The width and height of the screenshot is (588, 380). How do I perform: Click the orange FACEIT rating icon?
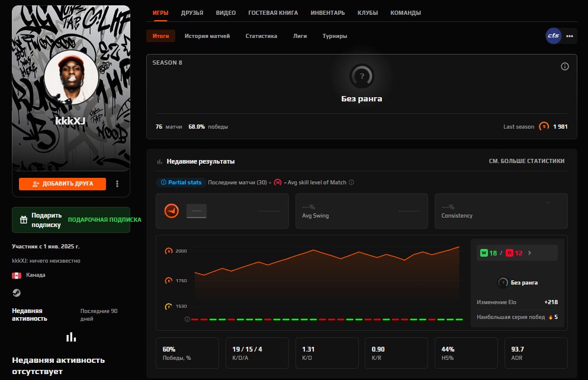click(x=172, y=211)
